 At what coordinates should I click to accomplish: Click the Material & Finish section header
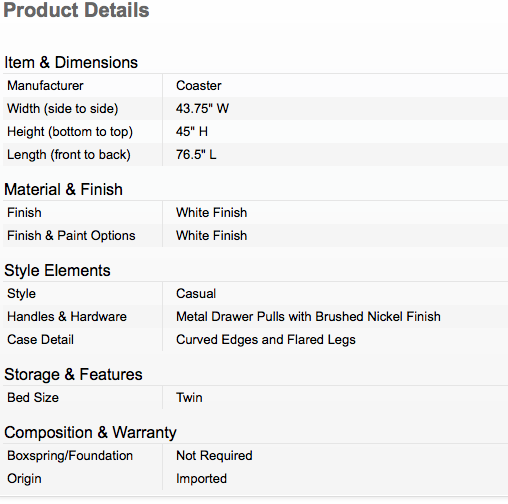click(63, 189)
